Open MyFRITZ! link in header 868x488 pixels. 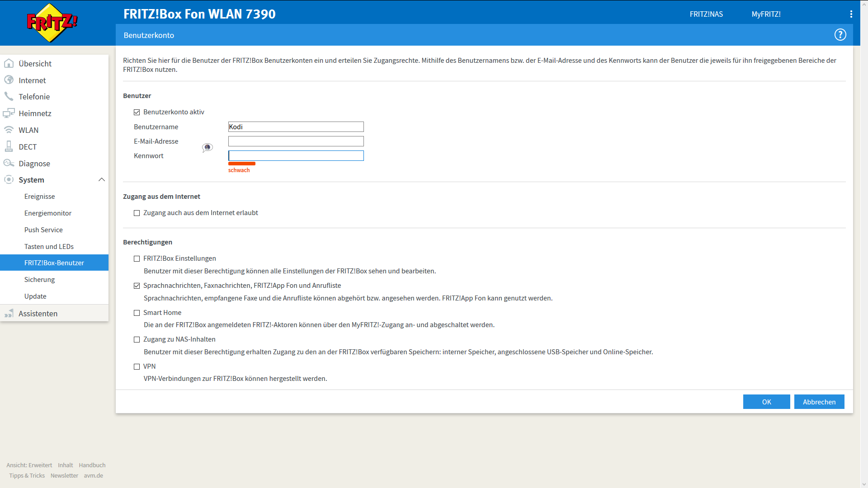(766, 14)
